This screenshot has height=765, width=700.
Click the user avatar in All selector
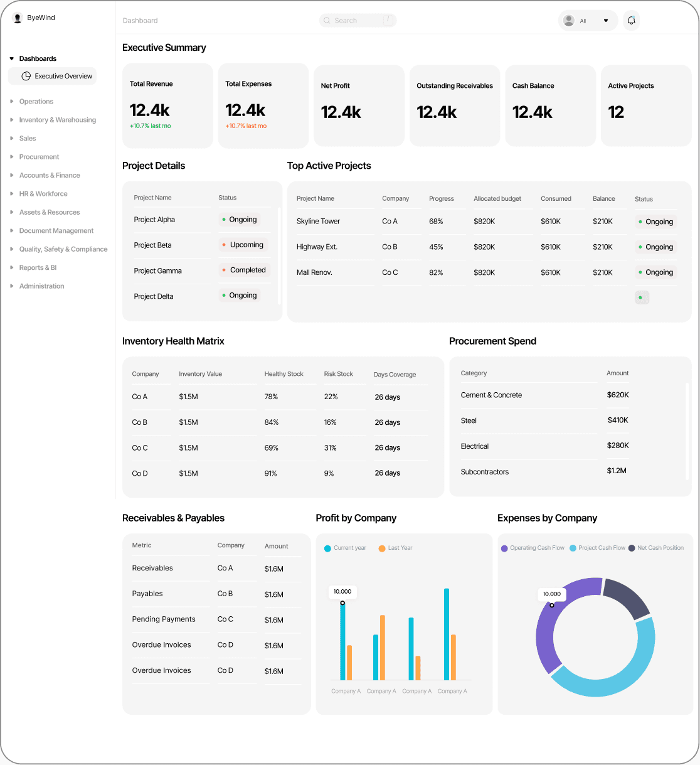[569, 21]
